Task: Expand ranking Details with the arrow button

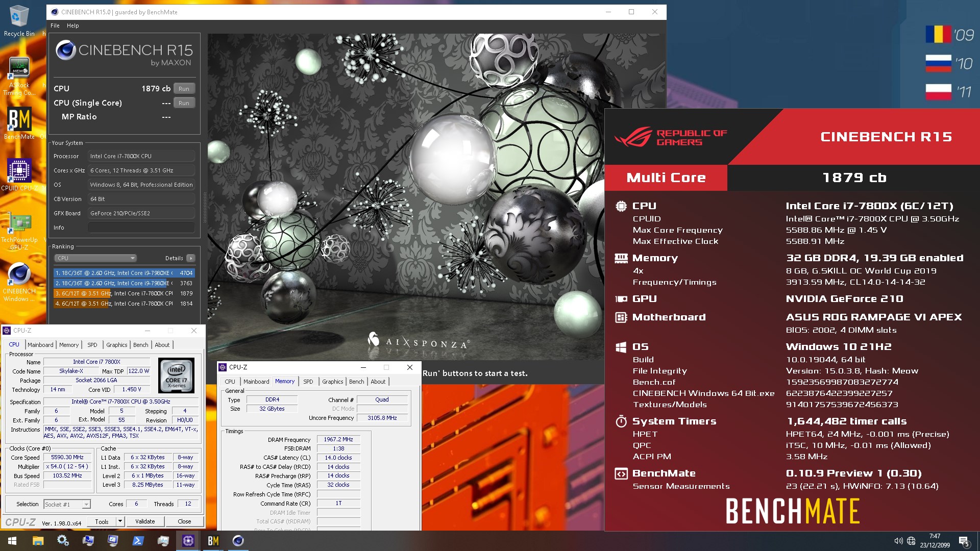Action: click(190, 258)
